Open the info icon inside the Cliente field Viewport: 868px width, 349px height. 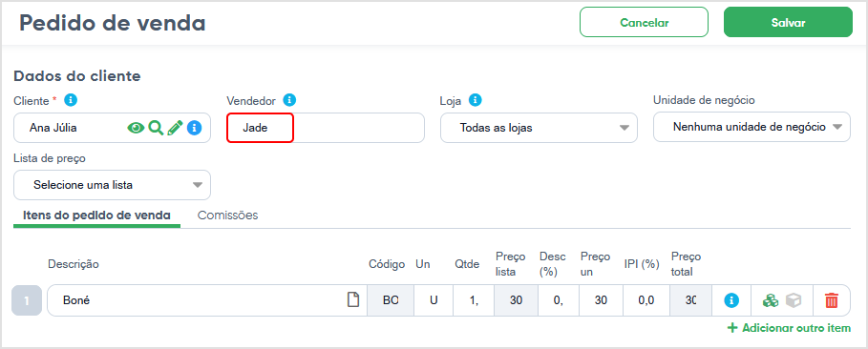click(x=194, y=129)
